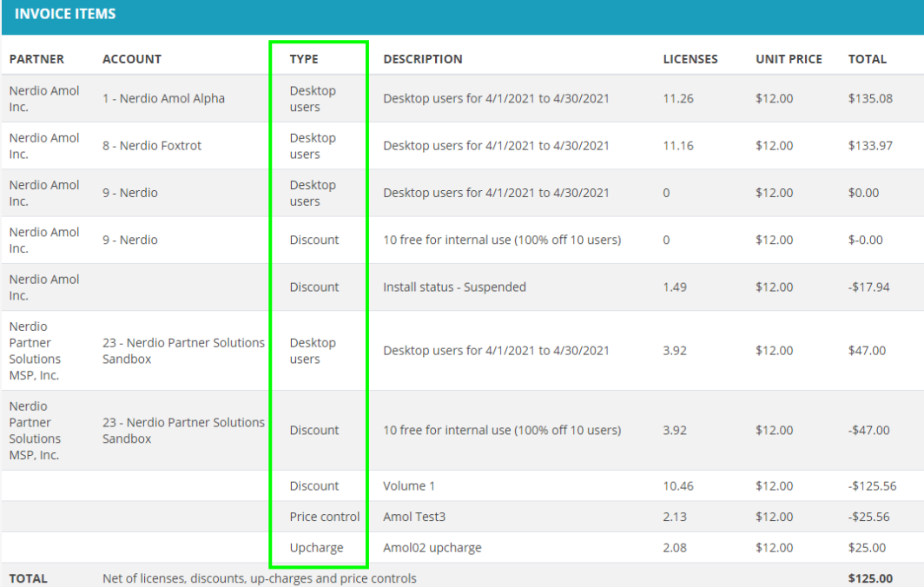Click license value 11.26
The image size is (924, 587).
pyautogui.click(x=678, y=98)
